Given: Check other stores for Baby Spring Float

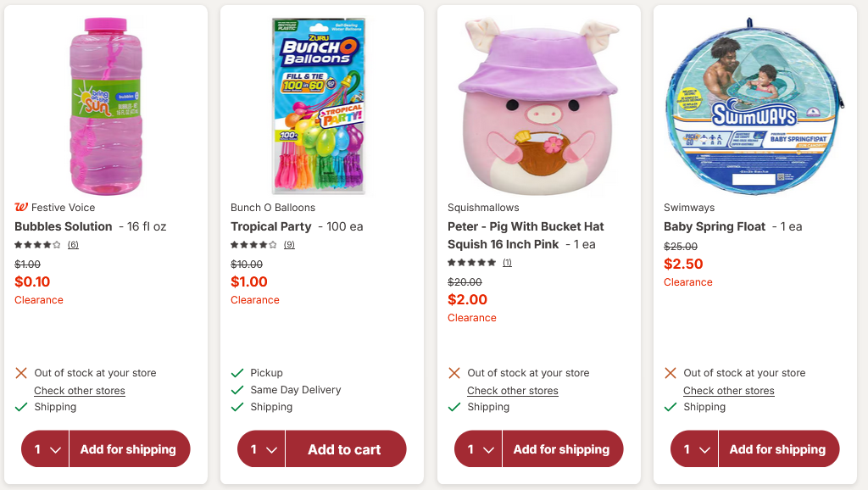Looking at the screenshot, I should [729, 391].
